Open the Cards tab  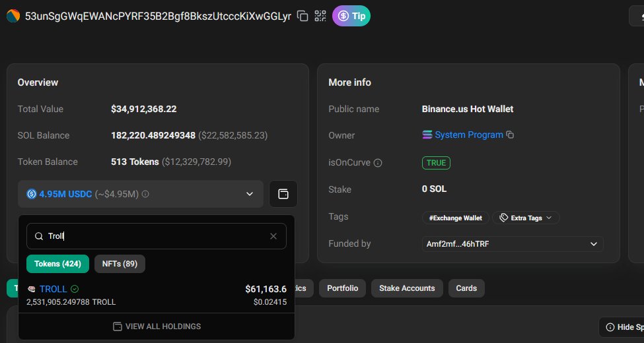tap(466, 288)
